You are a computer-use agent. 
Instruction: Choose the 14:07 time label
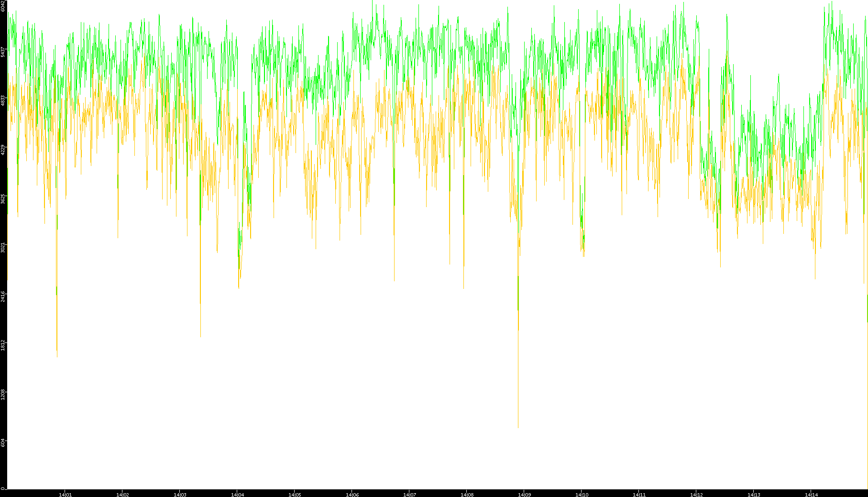[409, 495]
